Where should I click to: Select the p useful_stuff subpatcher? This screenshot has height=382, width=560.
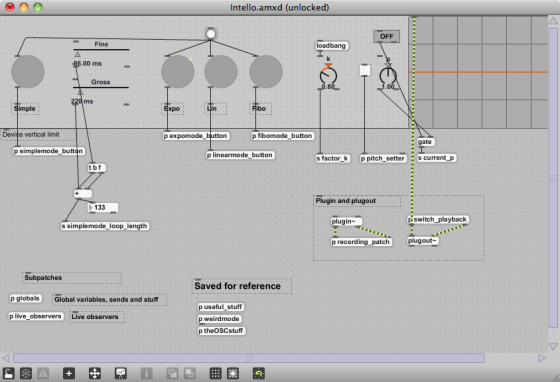[221, 307]
